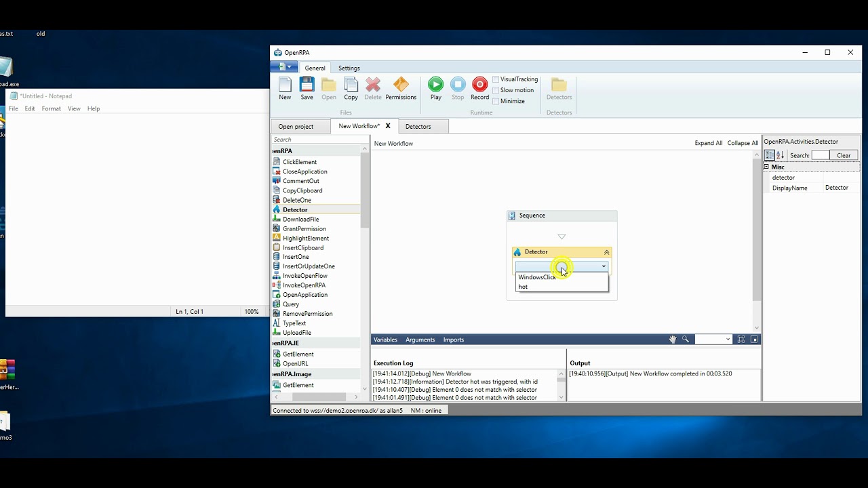Open Format menu in Notepad
The width and height of the screenshot is (868, 488).
pyautogui.click(x=51, y=108)
